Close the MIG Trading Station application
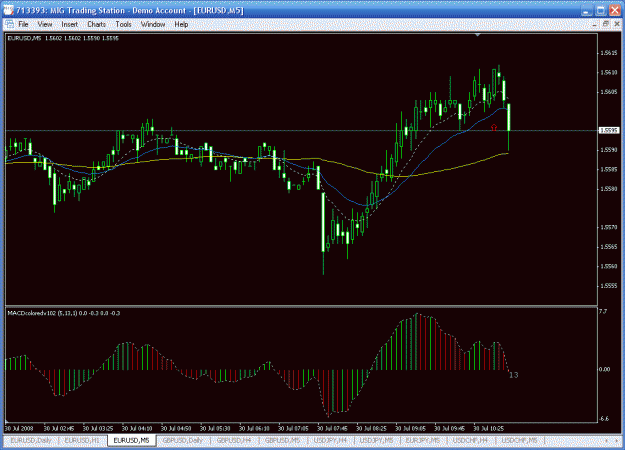 [x=615, y=11]
